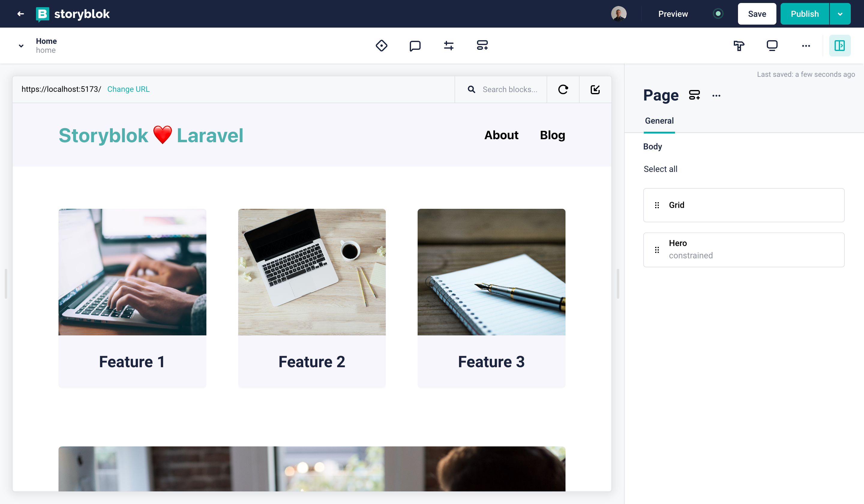The width and height of the screenshot is (864, 504).
Task: Open the Grid block
Action: [x=743, y=205]
